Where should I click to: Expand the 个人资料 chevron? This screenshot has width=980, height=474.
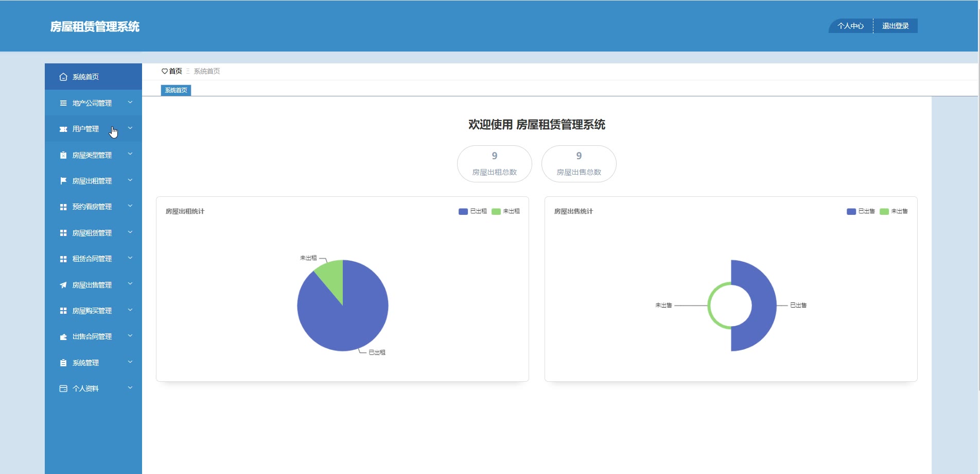[x=130, y=388]
